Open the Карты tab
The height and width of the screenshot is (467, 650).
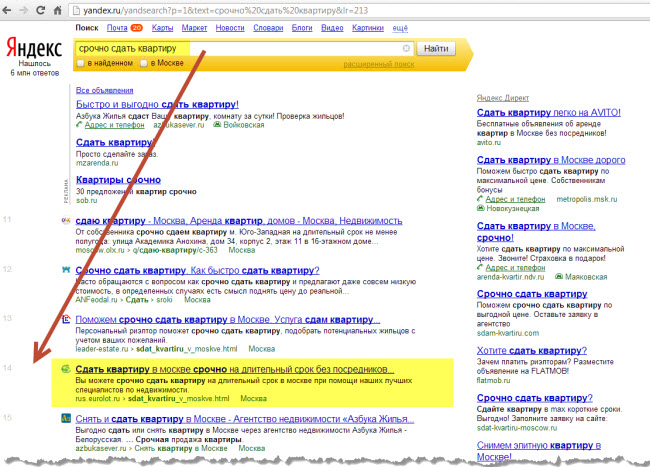(x=162, y=28)
